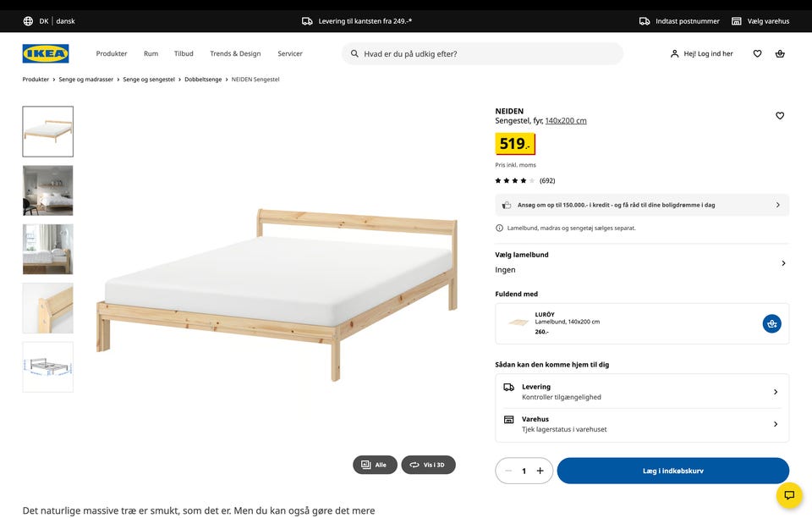Click the globe language selector icon
Viewport: 812px width, 518px height.
(x=28, y=21)
